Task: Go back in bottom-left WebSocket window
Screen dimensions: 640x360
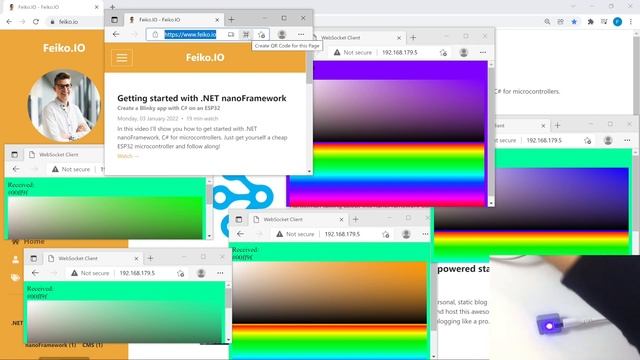Action: (x=35, y=273)
